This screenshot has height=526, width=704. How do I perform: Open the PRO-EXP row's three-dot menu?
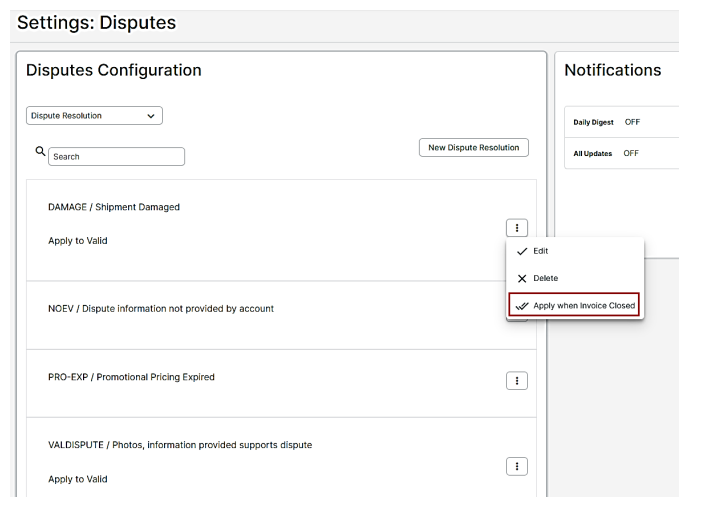517,381
